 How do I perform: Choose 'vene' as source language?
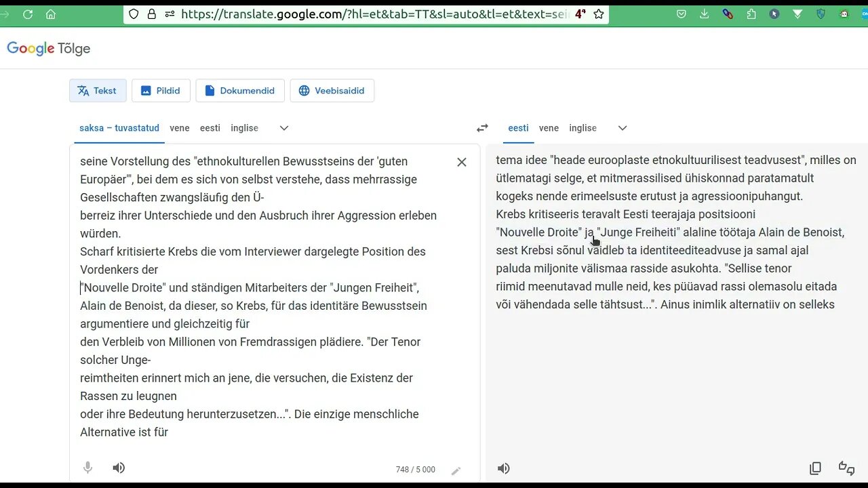pyautogui.click(x=180, y=128)
